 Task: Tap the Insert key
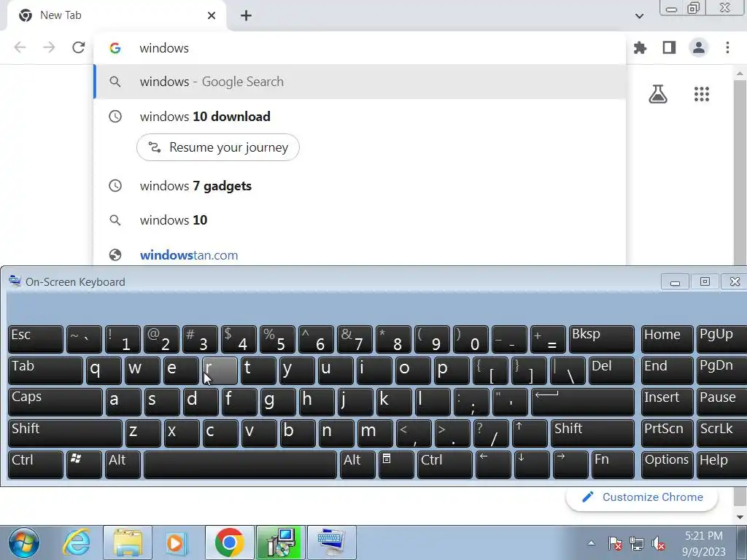pyautogui.click(x=667, y=402)
